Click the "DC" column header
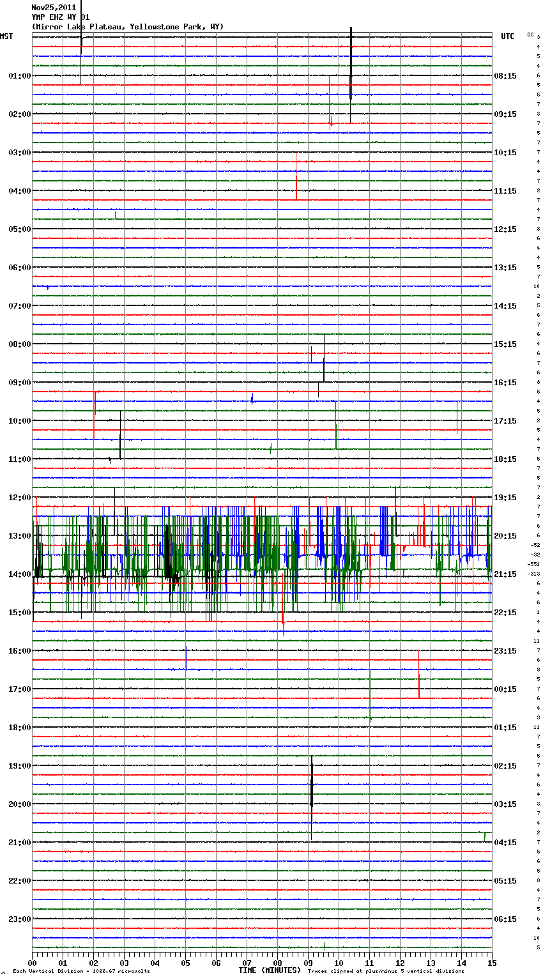The height and width of the screenshot is (980, 543). [x=530, y=34]
